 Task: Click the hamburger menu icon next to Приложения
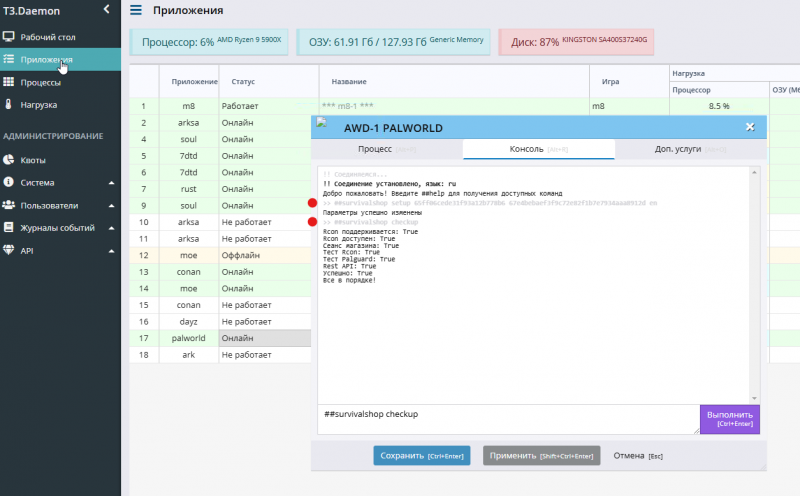pyautogui.click(x=136, y=10)
